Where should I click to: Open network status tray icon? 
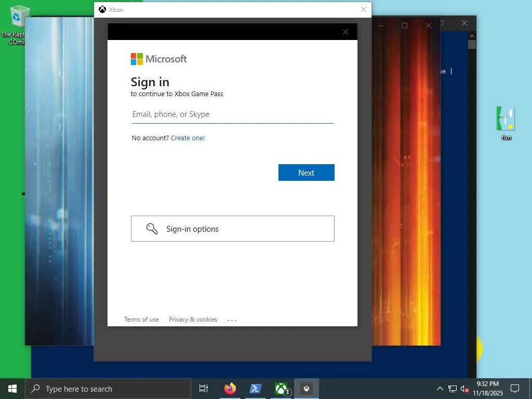[452, 389]
